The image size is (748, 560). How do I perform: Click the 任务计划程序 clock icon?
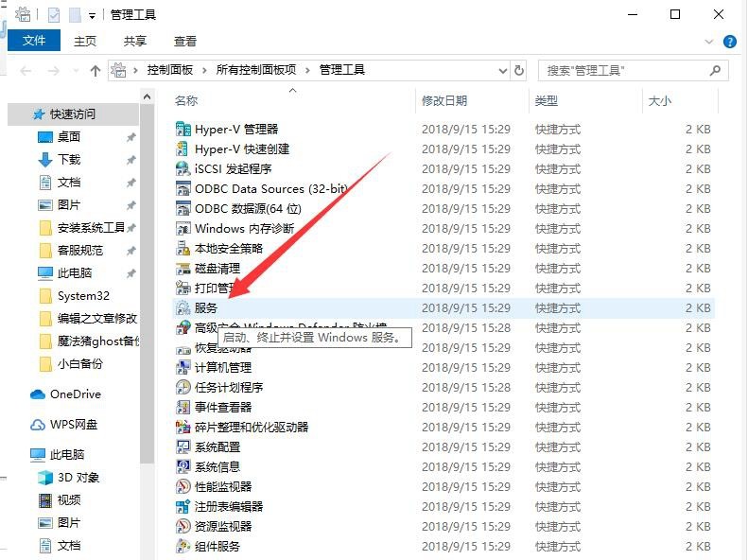coord(183,387)
